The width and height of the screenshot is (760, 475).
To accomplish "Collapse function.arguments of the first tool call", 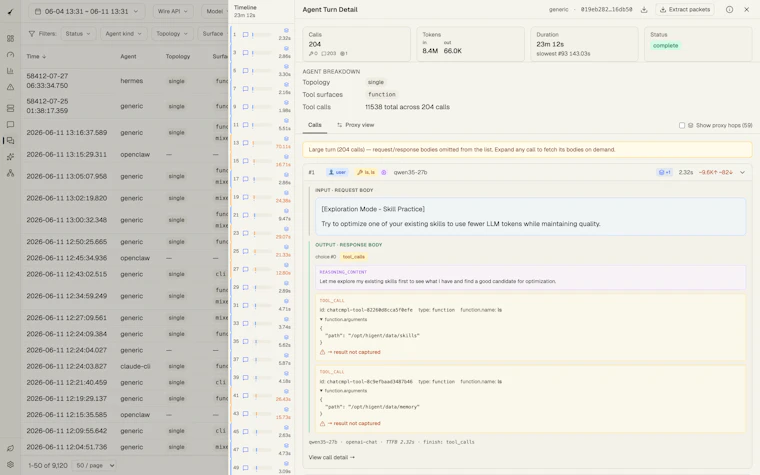I will pyautogui.click(x=343, y=319).
